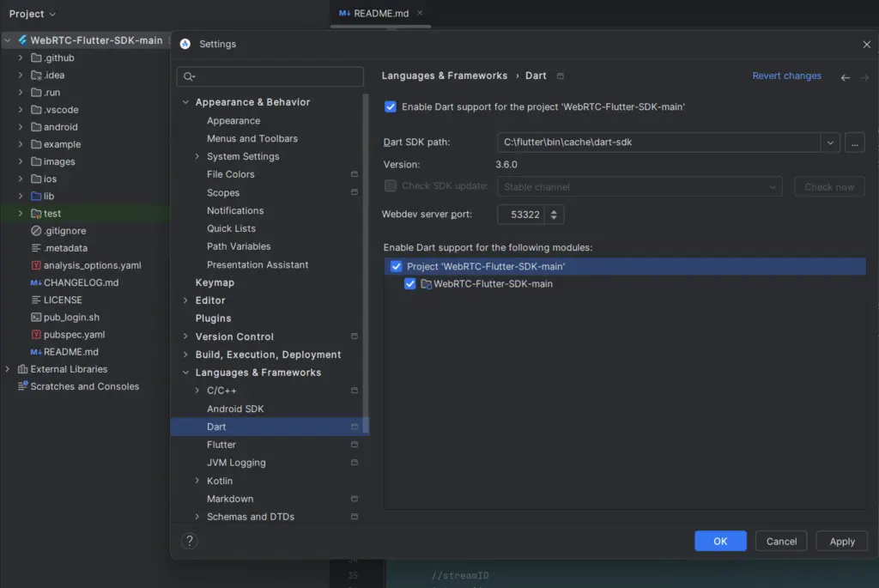This screenshot has height=588, width=879.
Task: Click the Apply button
Action: point(841,541)
